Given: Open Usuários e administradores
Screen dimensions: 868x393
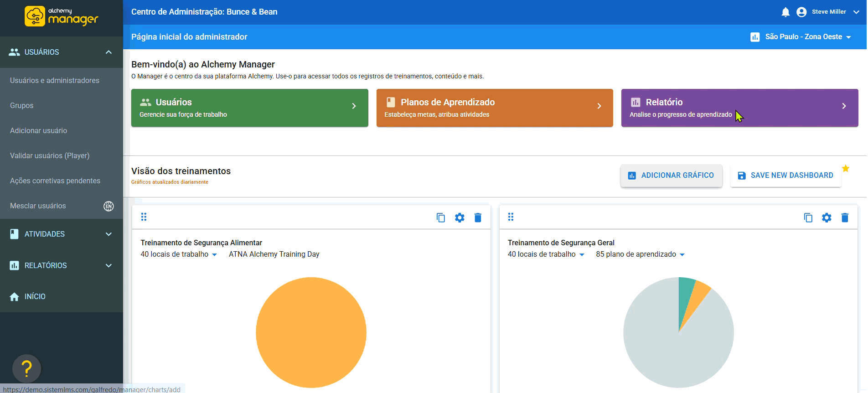Looking at the screenshot, I should pos(55,80).
